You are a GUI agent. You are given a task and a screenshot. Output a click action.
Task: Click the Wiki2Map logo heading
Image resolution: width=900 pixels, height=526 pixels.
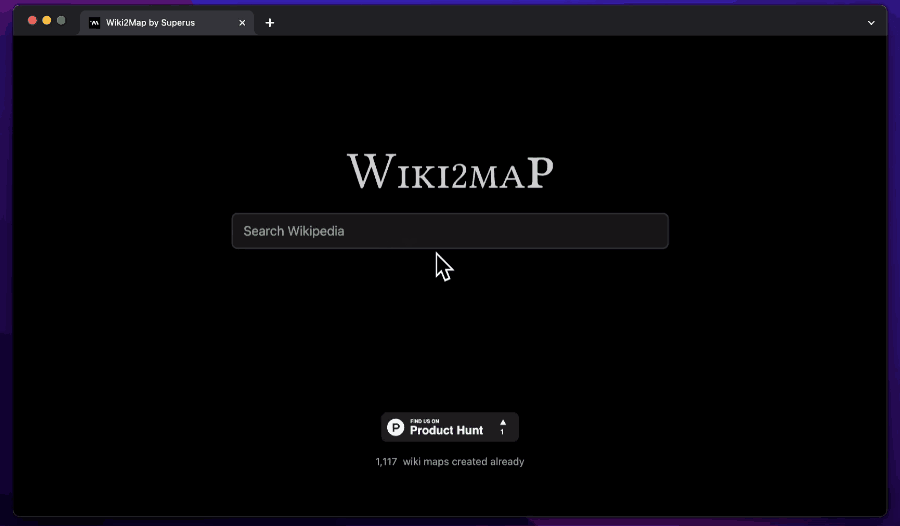[451, 171]
